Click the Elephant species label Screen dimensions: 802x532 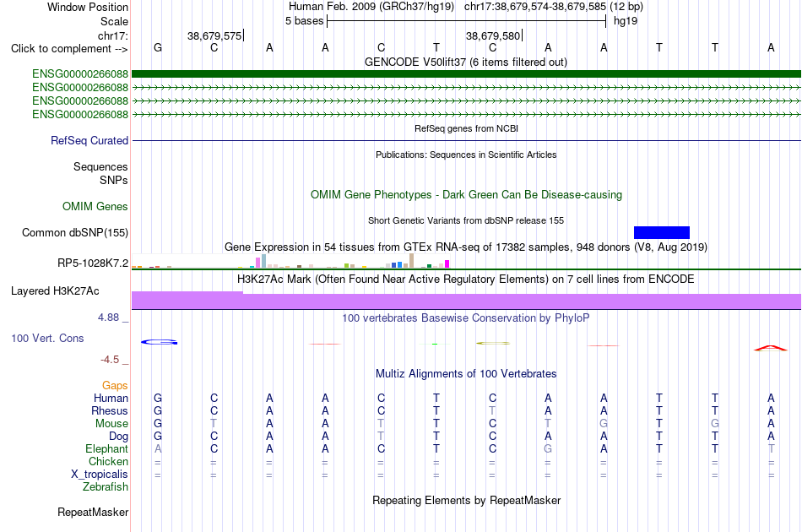pyautogui.click(x=106, y=448)
